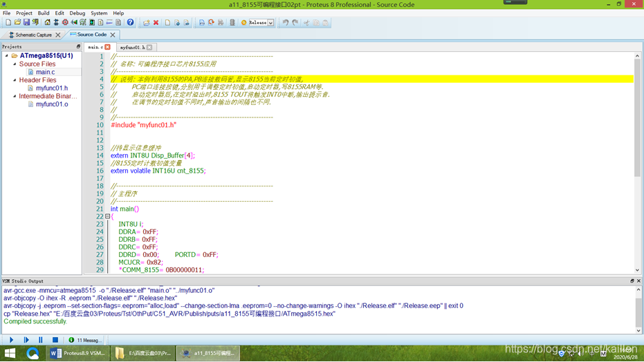Image resolution: width=644 pixels, height=362 pixels.
Task: Go to Home Page via house icon
Action: [x=47, y=23]
